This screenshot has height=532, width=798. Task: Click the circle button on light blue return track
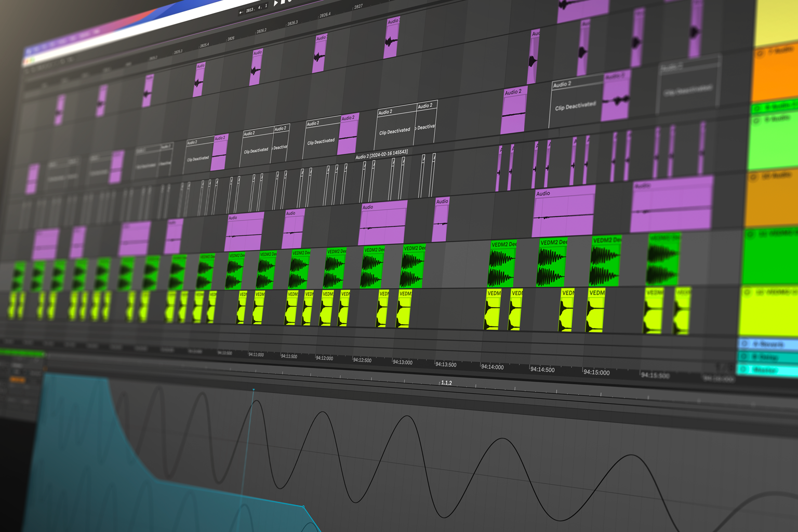coord(744,343)
